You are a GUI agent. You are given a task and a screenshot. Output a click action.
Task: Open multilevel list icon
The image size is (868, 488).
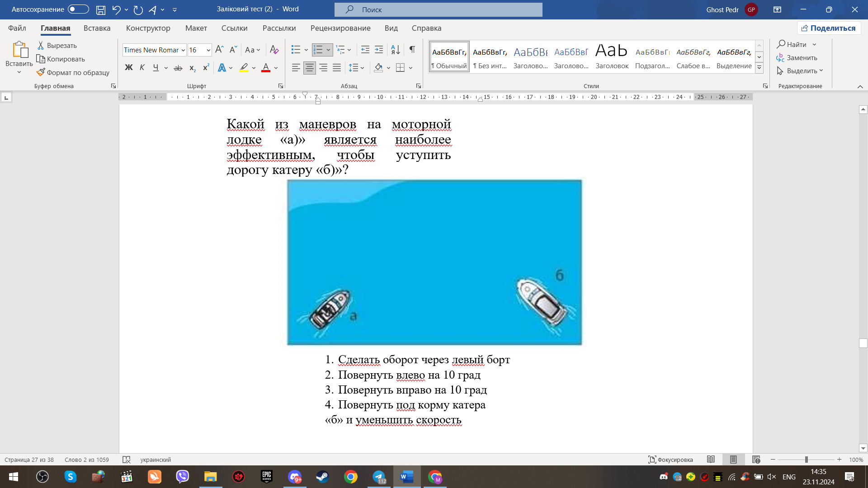[x=340, y=50]
